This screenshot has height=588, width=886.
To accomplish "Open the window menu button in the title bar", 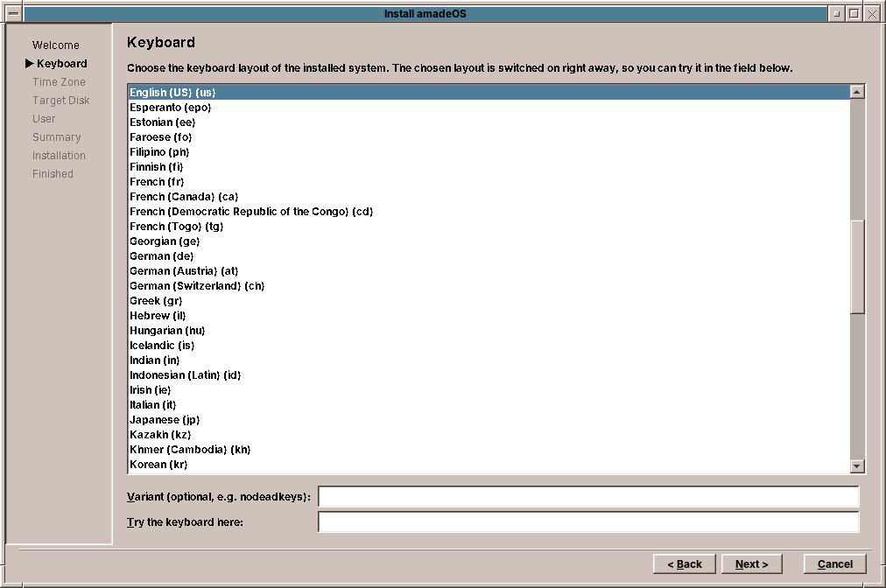I will (x=14, y=13).
